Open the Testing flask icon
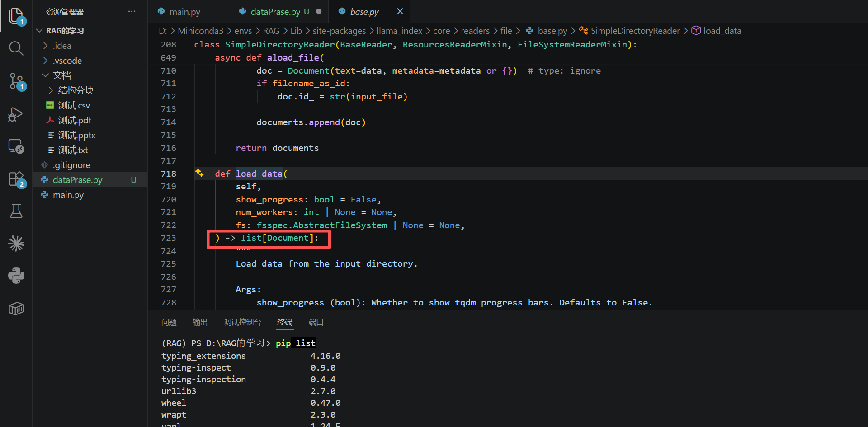 [16, 211]
